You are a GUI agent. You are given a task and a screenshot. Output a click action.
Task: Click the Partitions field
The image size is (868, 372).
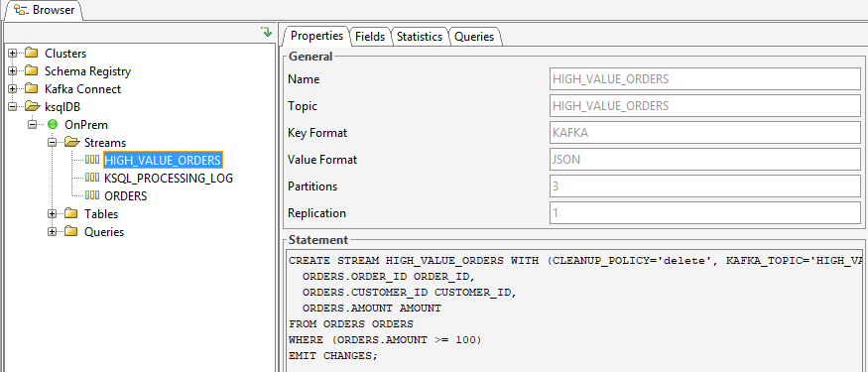[x=704, y=186]
